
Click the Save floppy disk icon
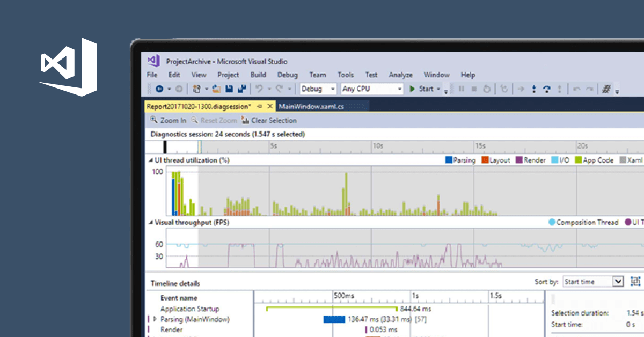point(230,89)
